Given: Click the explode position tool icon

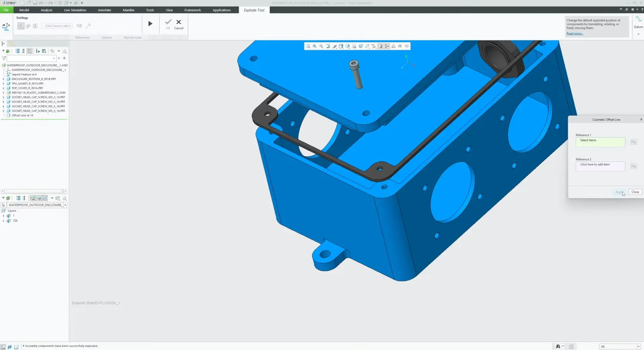Looking at the screenshot, I should point(6,27).
